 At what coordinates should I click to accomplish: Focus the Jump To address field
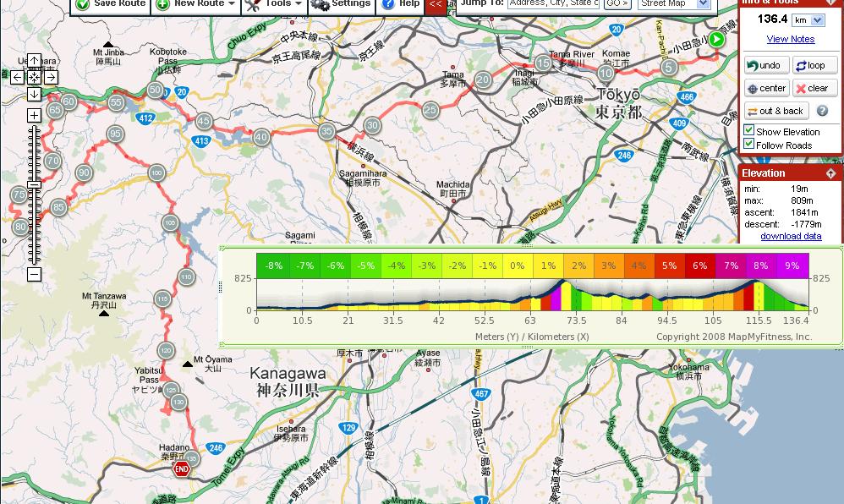coord(553,4)
